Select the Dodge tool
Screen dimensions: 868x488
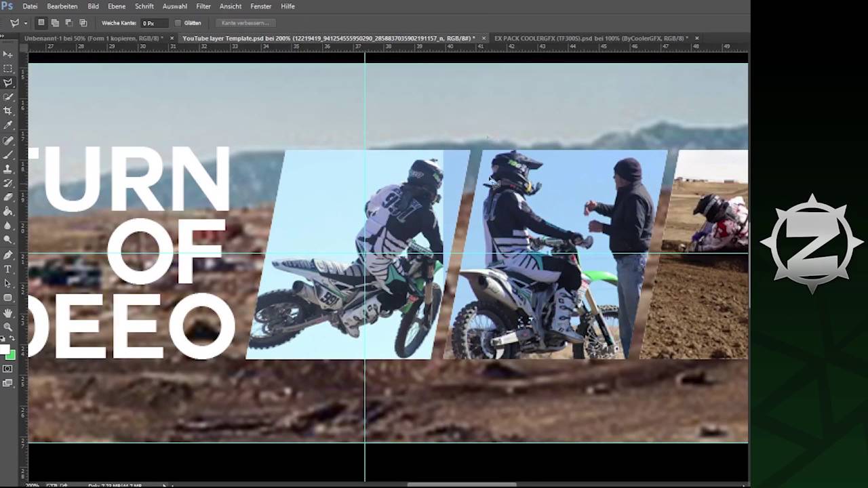point(7,241)
